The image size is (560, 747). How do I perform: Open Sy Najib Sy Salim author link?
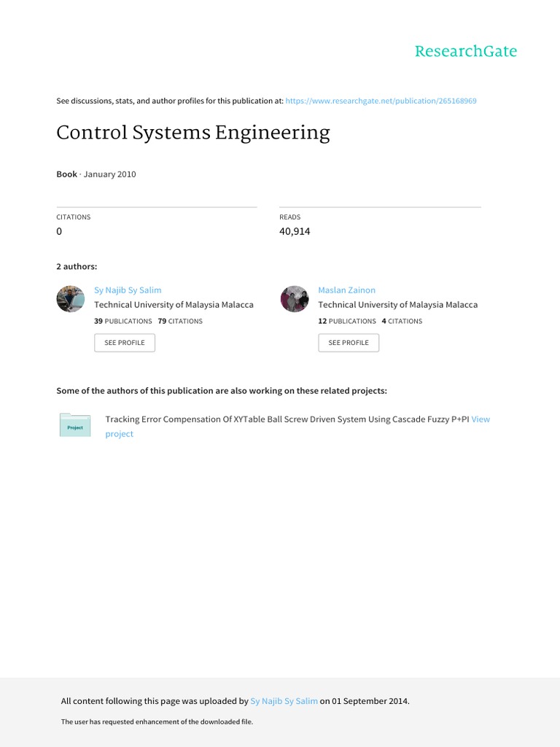tap(128, 290)
